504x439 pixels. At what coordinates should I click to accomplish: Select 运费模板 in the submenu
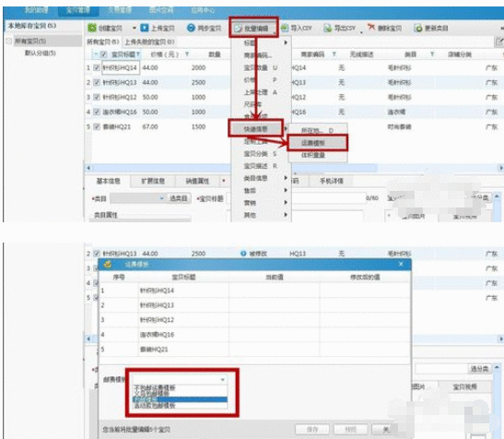coord(317,143)
